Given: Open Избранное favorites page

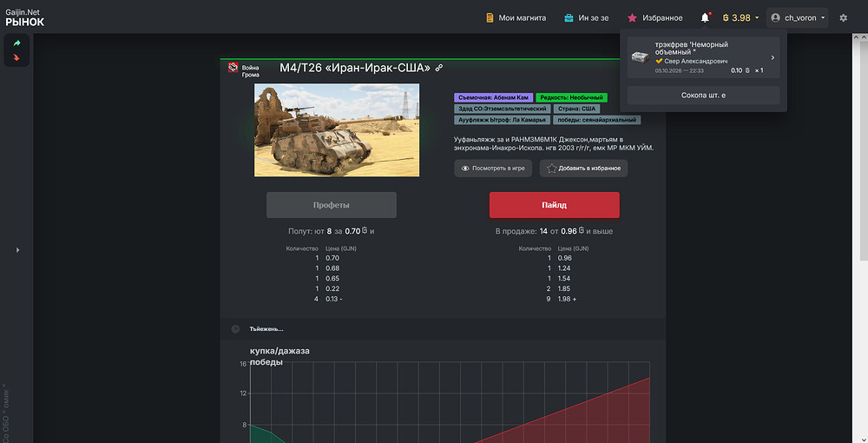Looking at the screenshot, I should click(654, 17).
